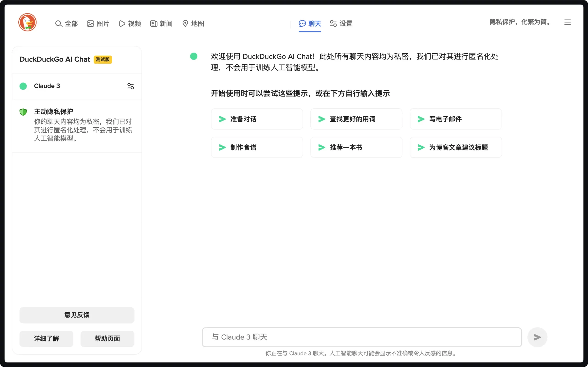Click the 测试版 beta badge
The height and width of the screenshot is (367, 588).
coord(103,59)
